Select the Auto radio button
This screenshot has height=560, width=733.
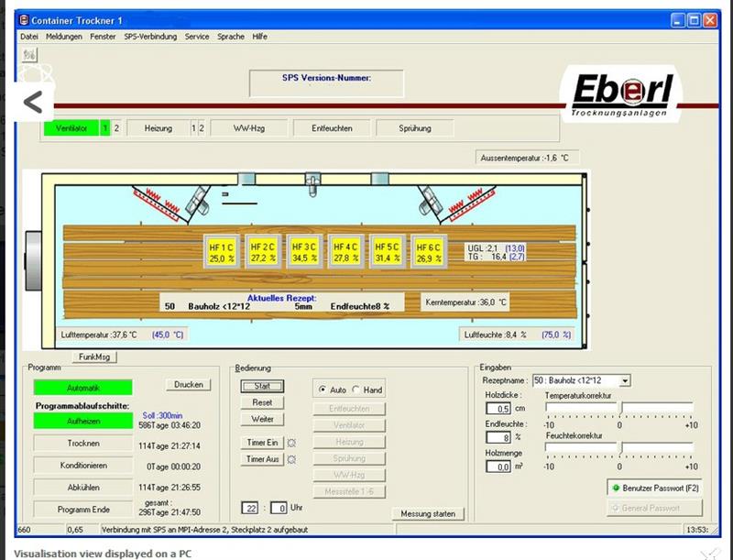tap(323, 390)
